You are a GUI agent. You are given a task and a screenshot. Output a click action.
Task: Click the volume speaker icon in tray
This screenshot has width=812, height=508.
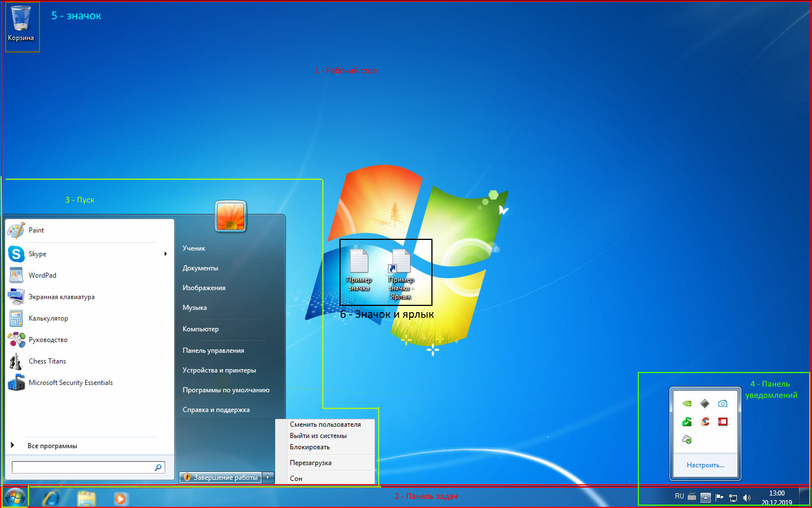point(747,497)
